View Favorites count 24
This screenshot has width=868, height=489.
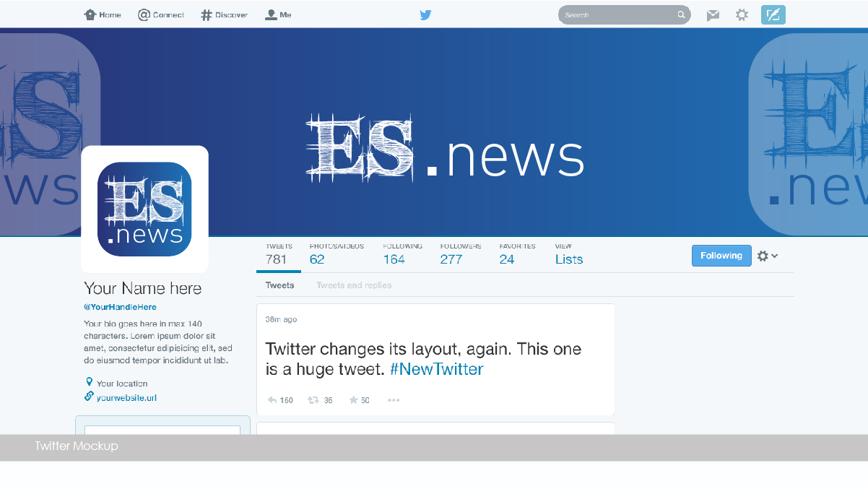(517, 254)
